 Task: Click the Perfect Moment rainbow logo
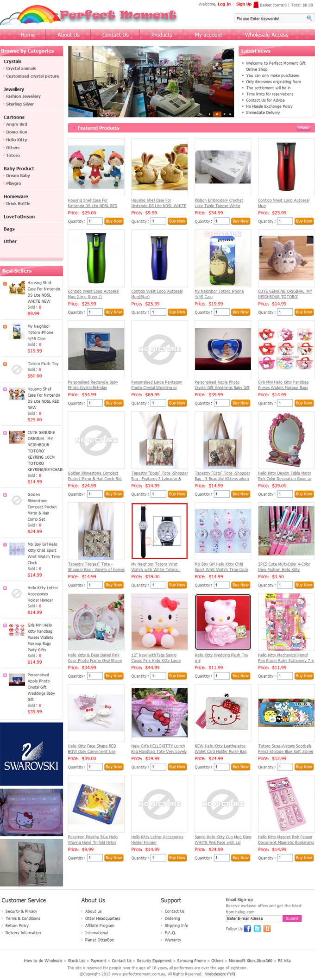point(88,15)
